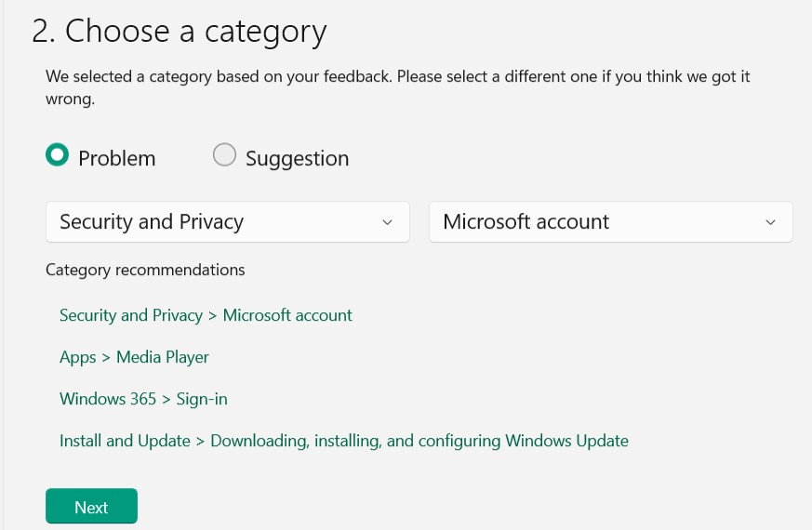Click the "2. Choose a category" heading

point(179,32)
